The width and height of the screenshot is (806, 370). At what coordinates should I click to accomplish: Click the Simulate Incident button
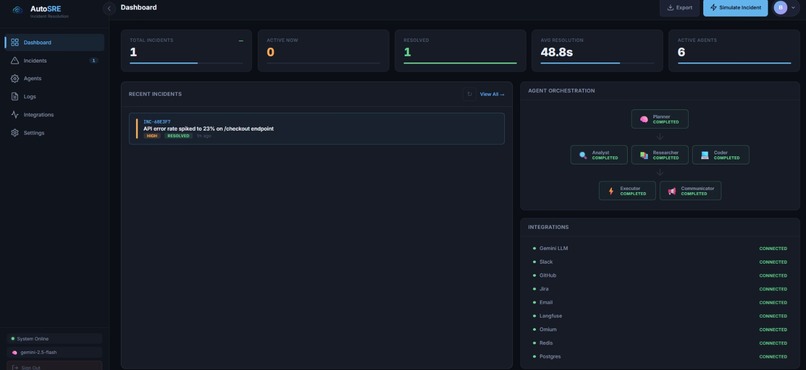(x=735, y=8)
